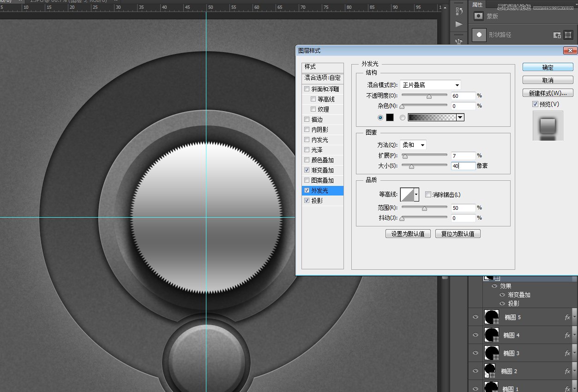Viewport: 578px width, 392px height.
Task: Click the 大小 input field showing 40
Action: coord(463,166)
